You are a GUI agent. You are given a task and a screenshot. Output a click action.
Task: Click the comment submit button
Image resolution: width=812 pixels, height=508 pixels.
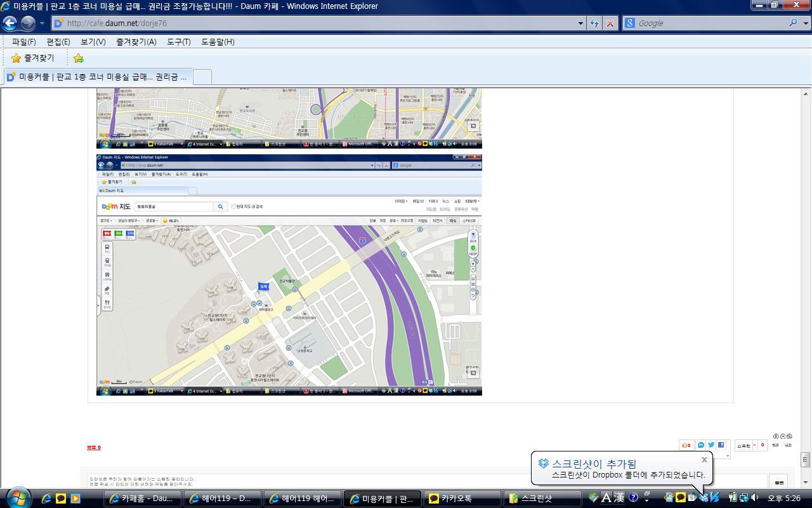tap(780, 481)
